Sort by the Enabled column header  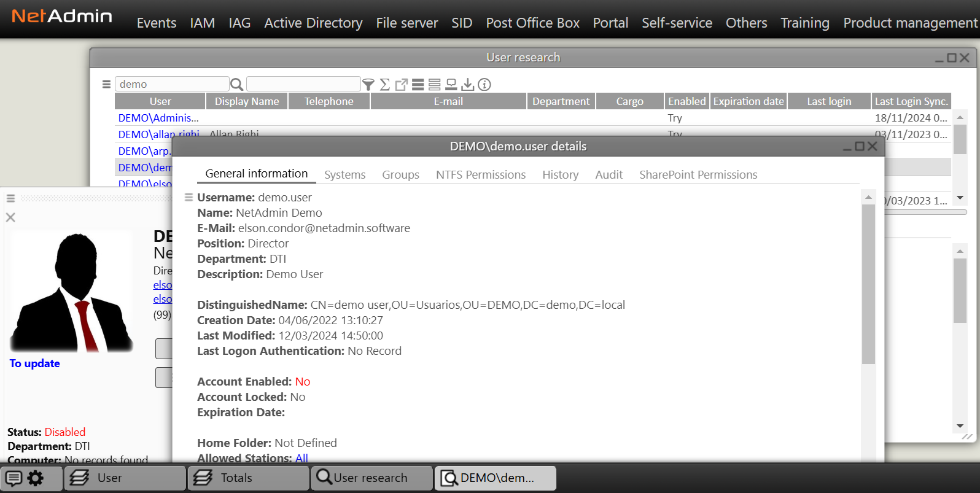(687, 101)
